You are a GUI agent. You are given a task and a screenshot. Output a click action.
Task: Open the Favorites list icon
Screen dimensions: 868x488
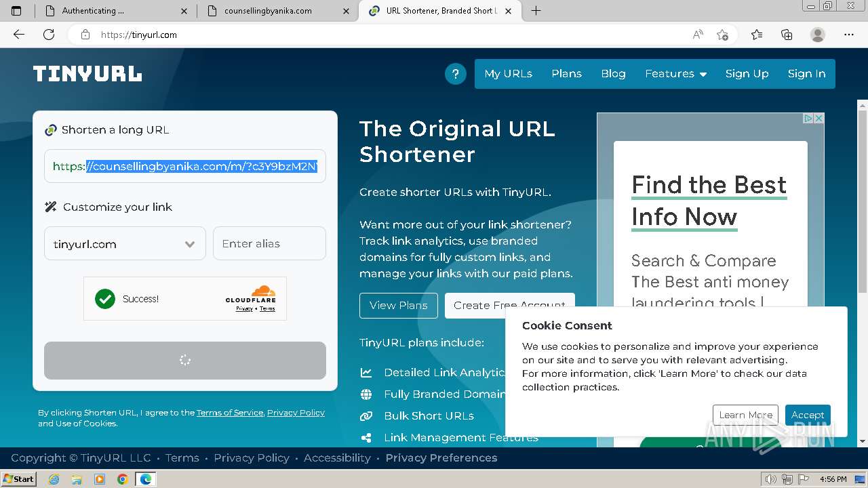coord(757,35)
